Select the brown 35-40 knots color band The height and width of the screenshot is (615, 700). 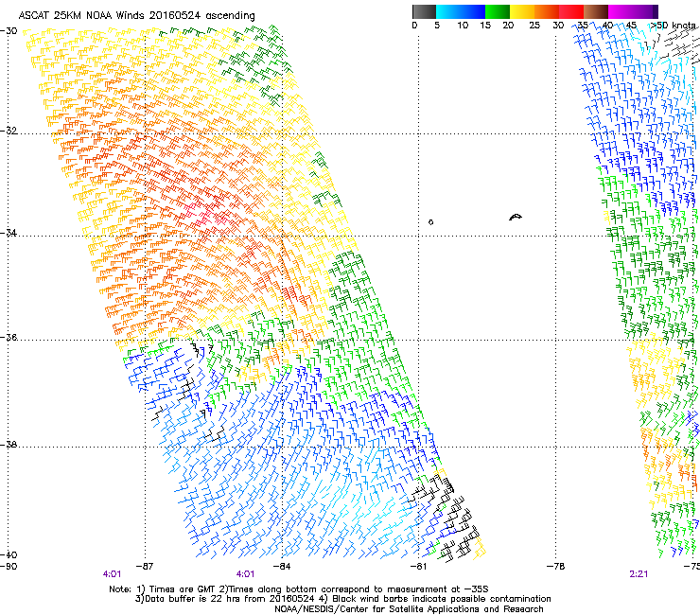click(x=596, y=11)
